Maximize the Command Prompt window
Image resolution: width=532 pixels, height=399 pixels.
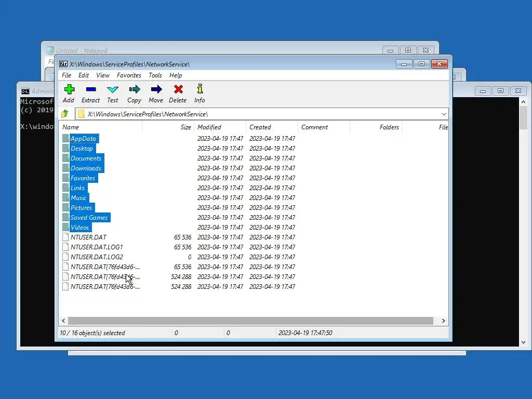[500, 90]
